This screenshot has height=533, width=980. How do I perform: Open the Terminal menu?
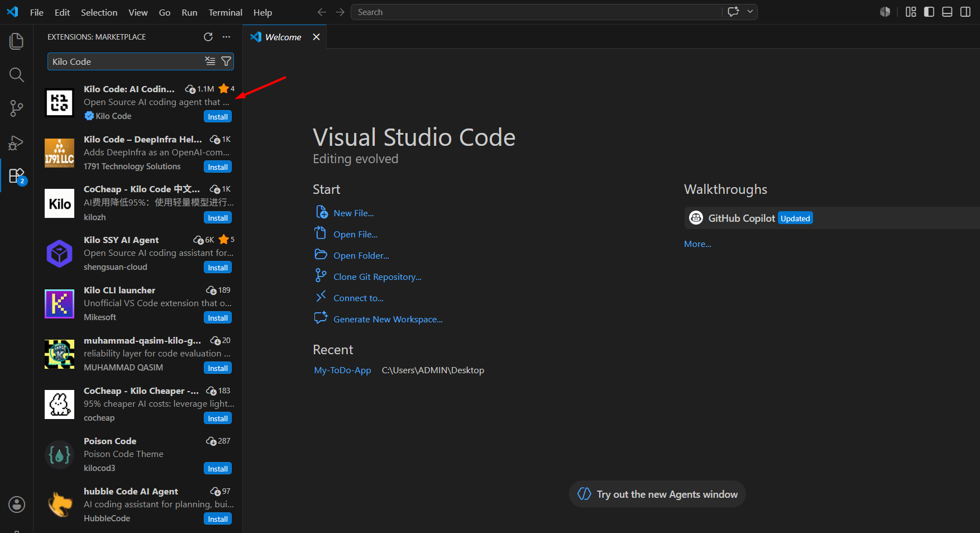click(226, 12)
